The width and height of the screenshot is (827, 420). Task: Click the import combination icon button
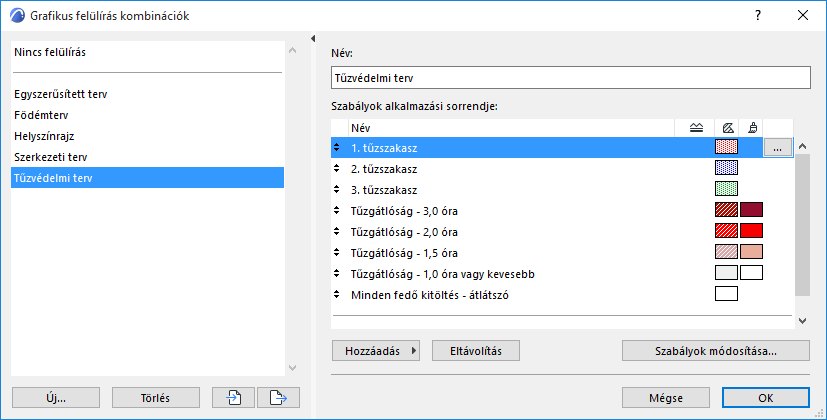click(233, 397)
